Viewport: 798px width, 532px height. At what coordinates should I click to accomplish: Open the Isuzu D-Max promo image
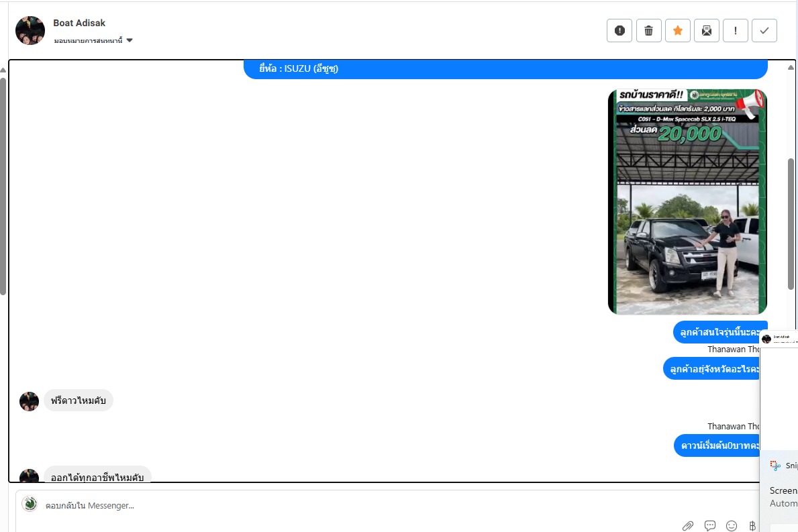(687, 202)
